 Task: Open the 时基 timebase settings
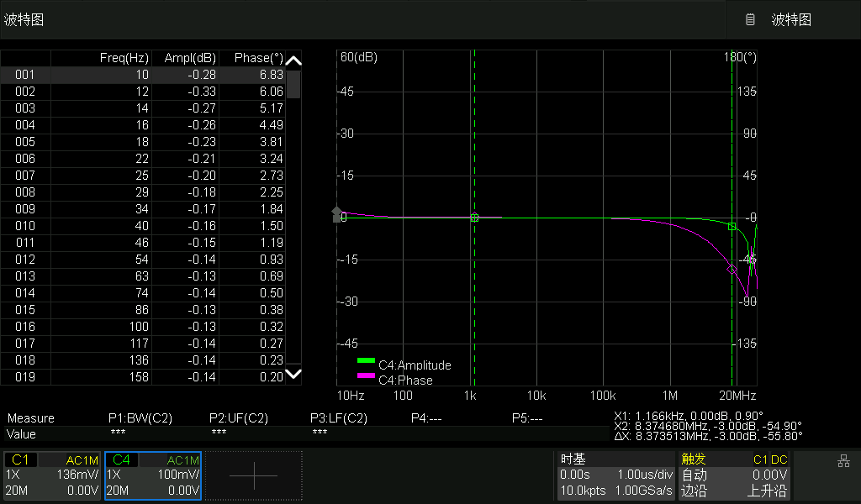(616, 475)
